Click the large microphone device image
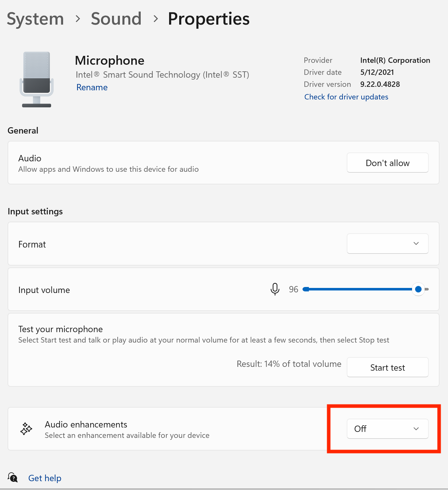 [x=37, y=80]
